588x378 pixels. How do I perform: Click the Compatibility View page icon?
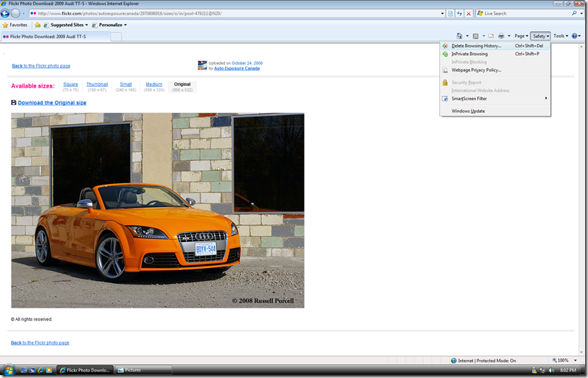(451, 14)
